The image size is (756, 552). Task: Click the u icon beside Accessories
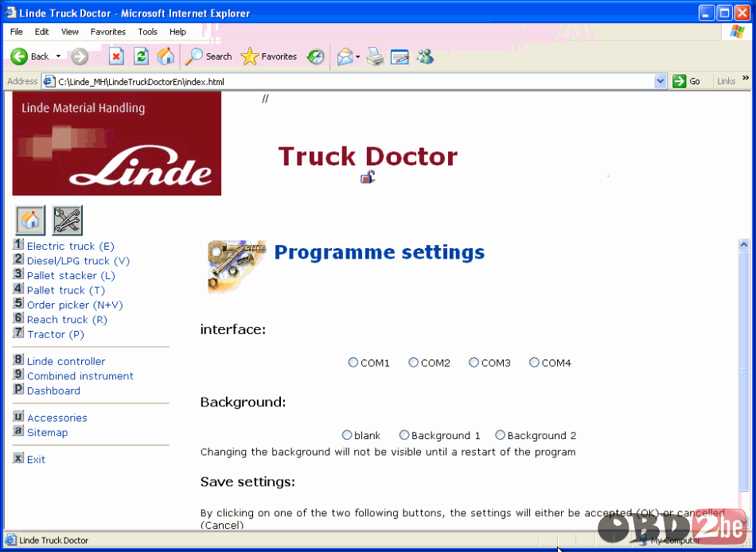[x=18, y=416]
